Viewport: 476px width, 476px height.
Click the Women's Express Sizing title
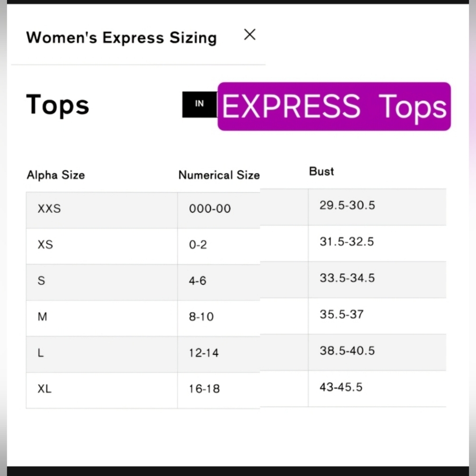coord(121,38)
